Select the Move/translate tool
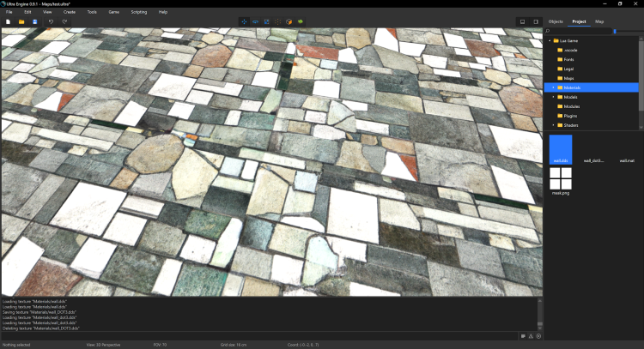 [x=243, y=21]
